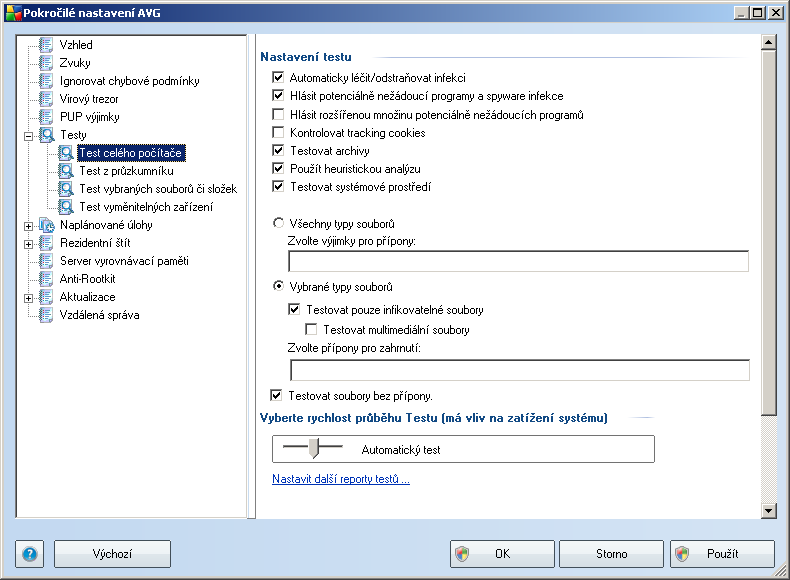Click the Test vyměnitelných zařízení icon

[66, 207]
